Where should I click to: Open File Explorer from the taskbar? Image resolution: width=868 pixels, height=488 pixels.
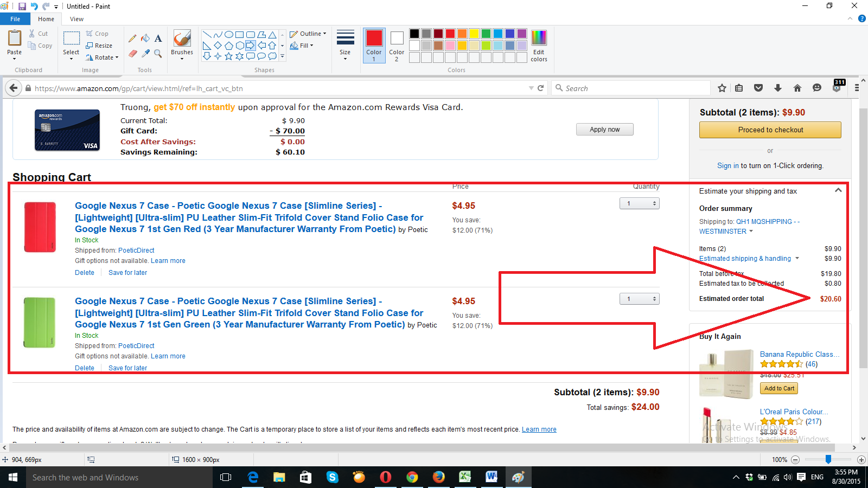[x=279, y=477]
